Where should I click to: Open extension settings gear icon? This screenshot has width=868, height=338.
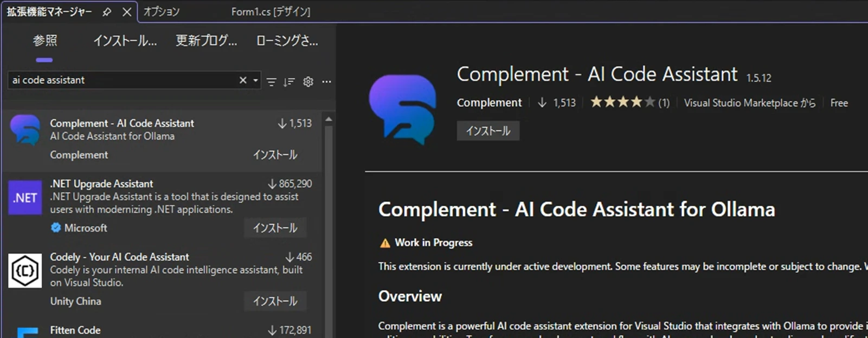click(308, 81)
